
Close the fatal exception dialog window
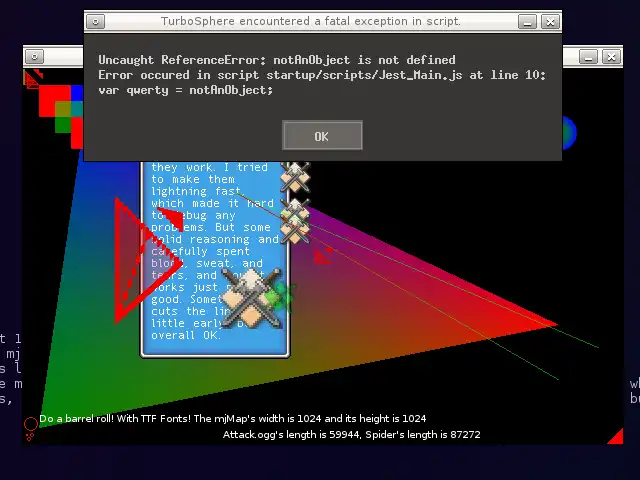coord(550,21)
